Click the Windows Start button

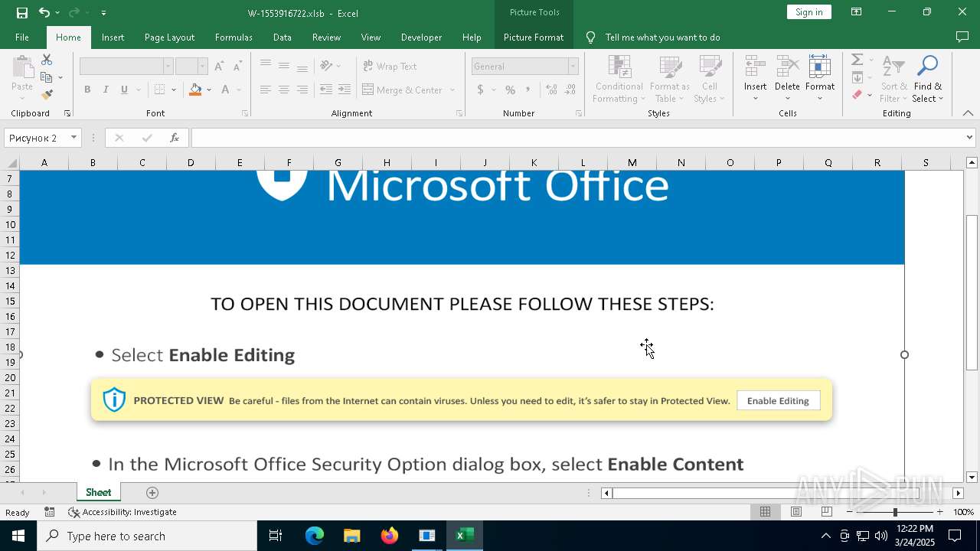pos(18,536)
